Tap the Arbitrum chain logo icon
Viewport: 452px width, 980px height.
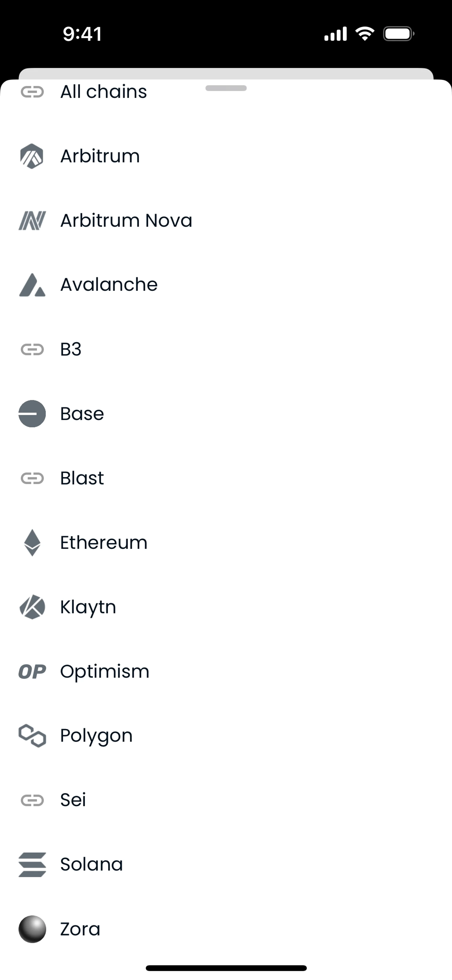click(32, 156)
